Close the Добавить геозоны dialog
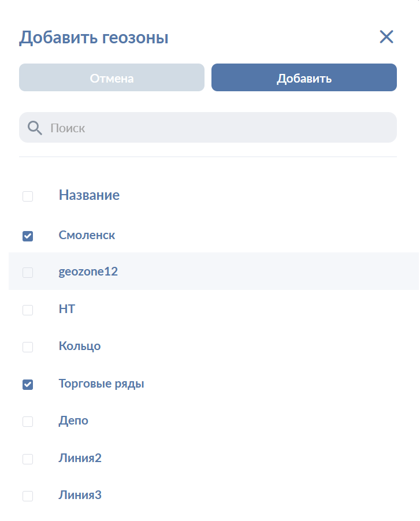The image size is (420, 521). tap(386, 38)
